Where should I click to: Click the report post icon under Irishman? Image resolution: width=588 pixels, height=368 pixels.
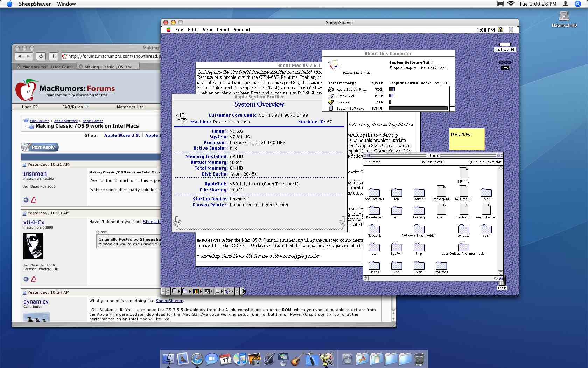[x=34, y=200]
